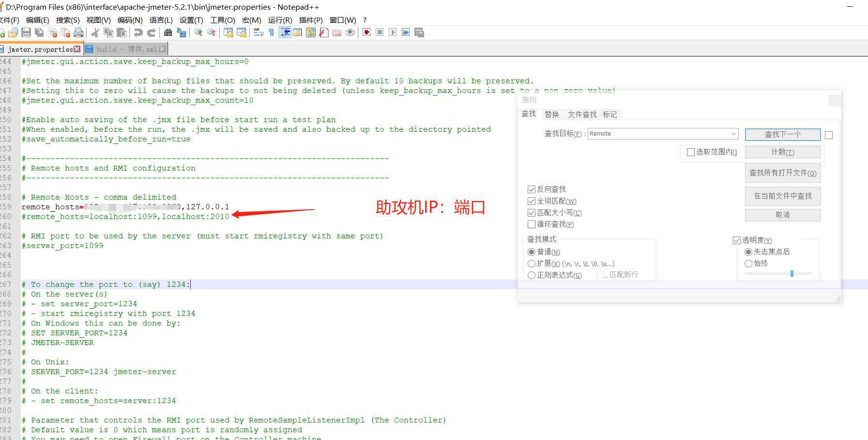Image resolution: width=868 pixels, height=440 pixels.
Task: Open the function list toolbar icon
Action: (323, 32)
